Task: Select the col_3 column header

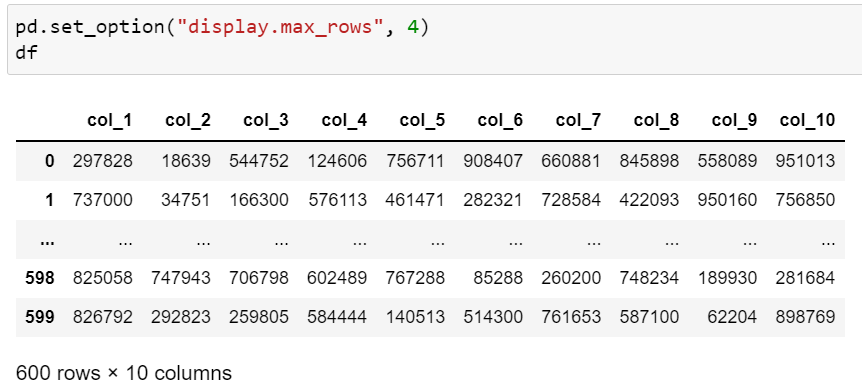Action: click(x=266, y=120)
